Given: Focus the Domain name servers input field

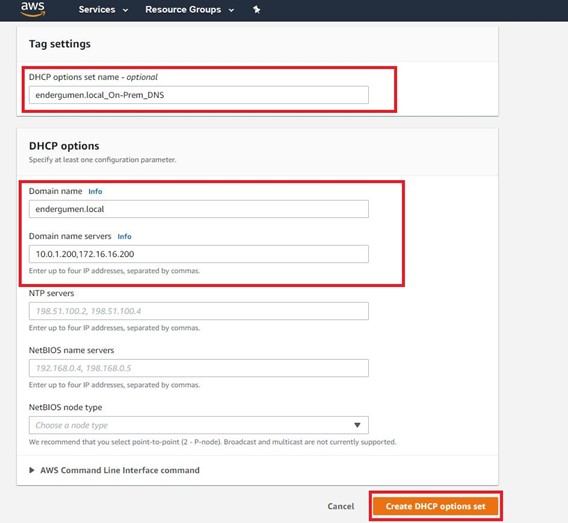Looking at the screenshot, I should tap(199, 254).
